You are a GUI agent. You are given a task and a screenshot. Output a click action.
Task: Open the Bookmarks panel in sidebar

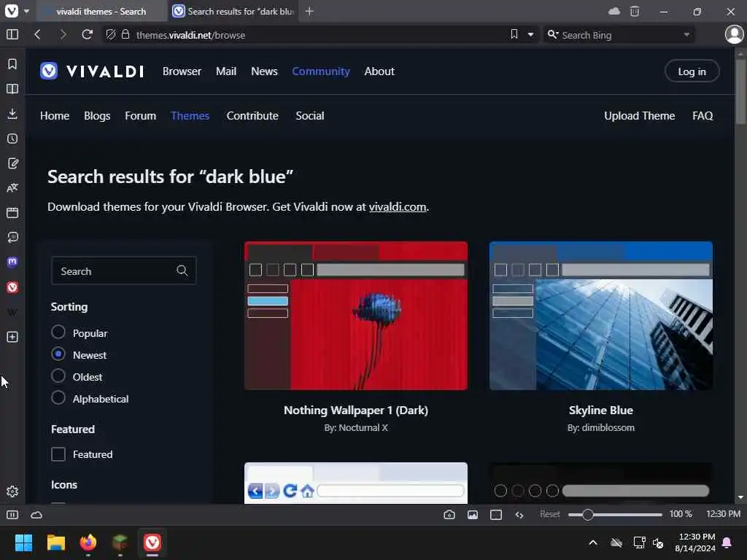12,64
